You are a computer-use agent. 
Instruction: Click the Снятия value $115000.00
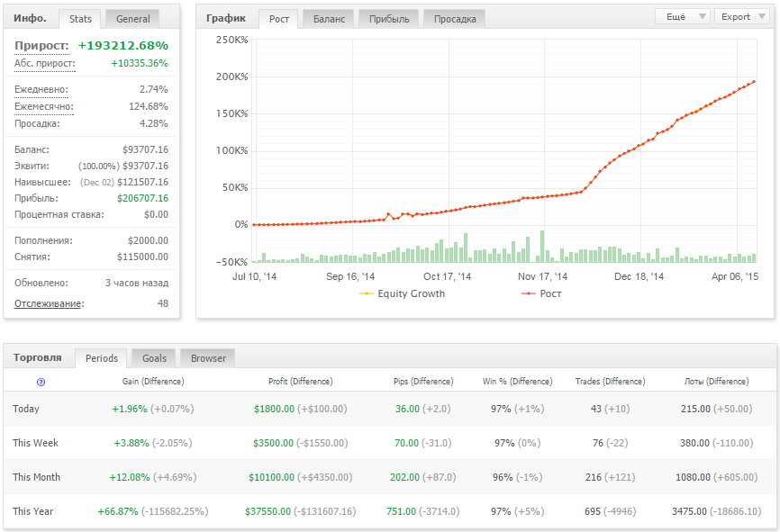143,257
